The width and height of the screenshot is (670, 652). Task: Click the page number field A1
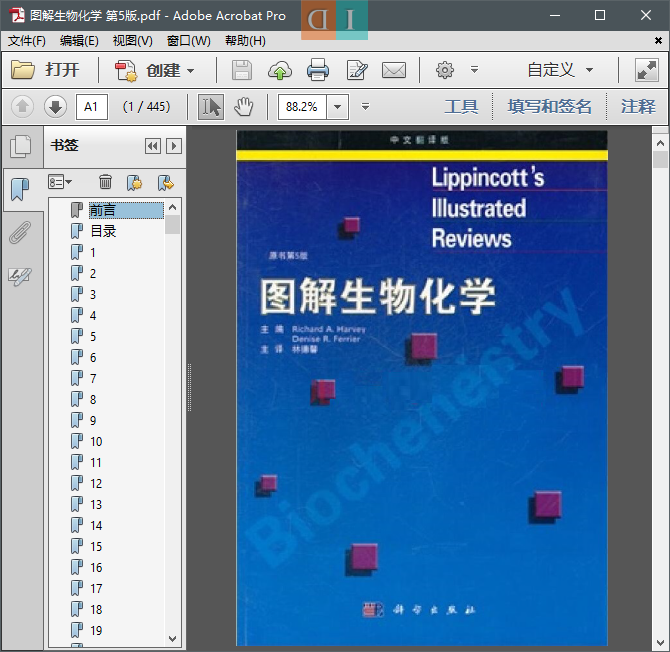91,107
